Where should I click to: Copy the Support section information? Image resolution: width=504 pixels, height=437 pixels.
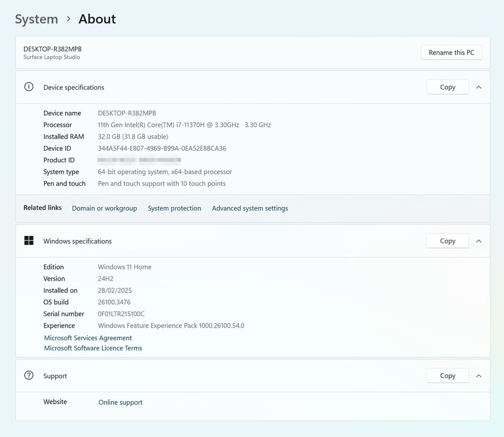pyautogui.click(x=447, y=376)
